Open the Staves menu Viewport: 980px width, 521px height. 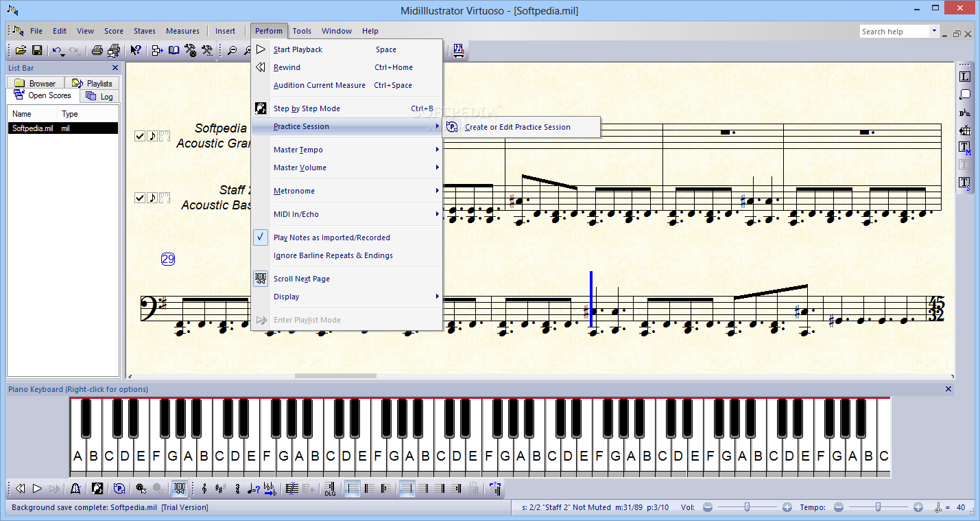pos(145,31)
